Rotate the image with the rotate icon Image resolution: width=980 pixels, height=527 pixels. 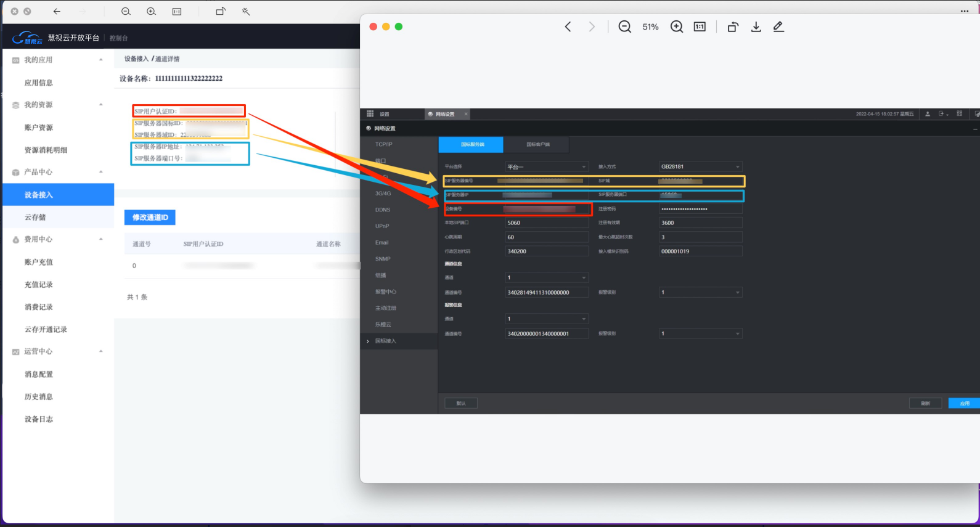coord(733,27)
